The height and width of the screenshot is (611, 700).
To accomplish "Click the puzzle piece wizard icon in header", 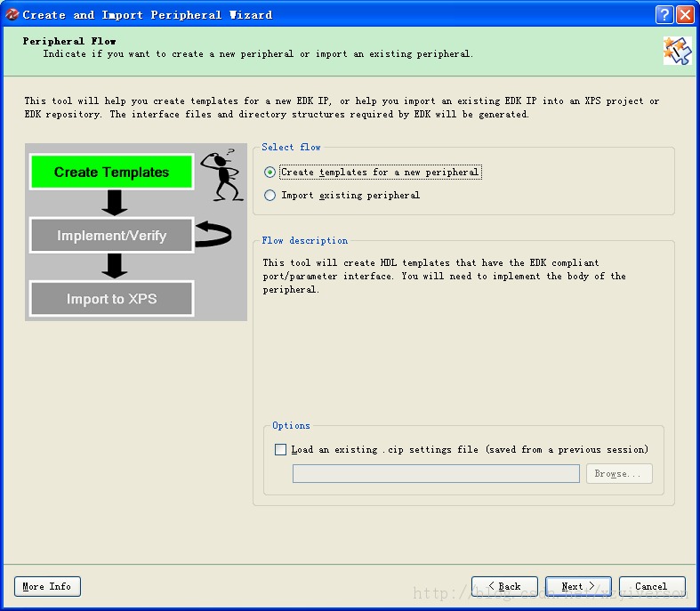I will coord(677,51).
